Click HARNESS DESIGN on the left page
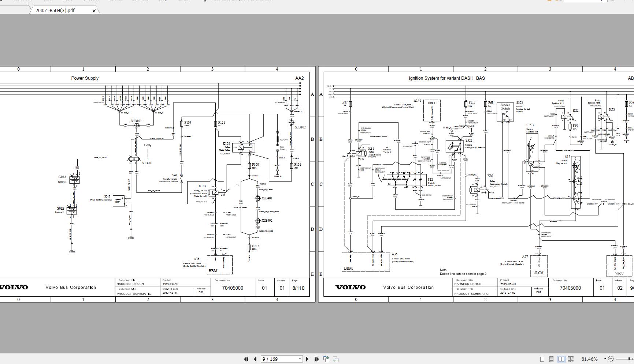The width and height of the screenshot is (634, 364). point(130,284)
